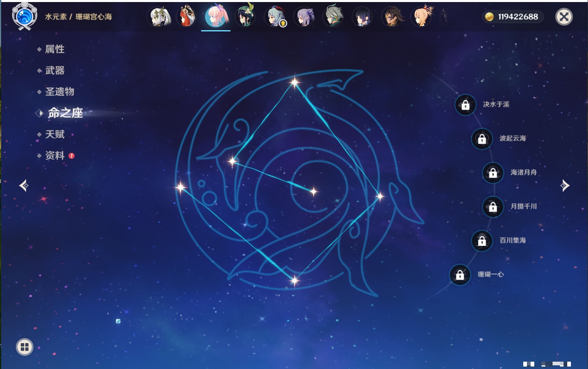Click the lock icon for 百川集海
The image size is (588, 369).
click(482, 241)
